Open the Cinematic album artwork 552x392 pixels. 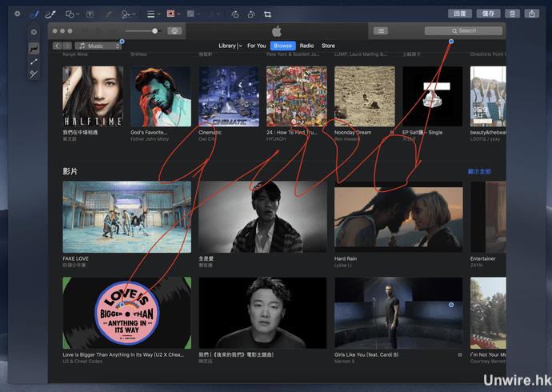tap(229, 97)
